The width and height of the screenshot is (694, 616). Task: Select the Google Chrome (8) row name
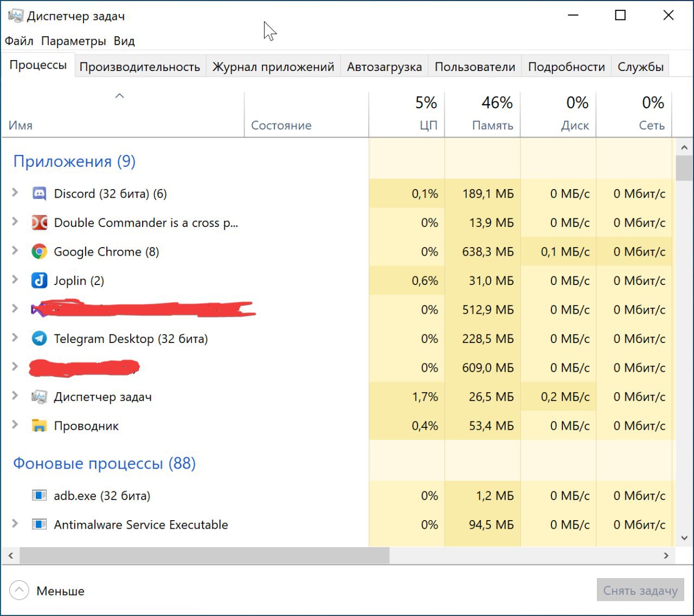106,252
